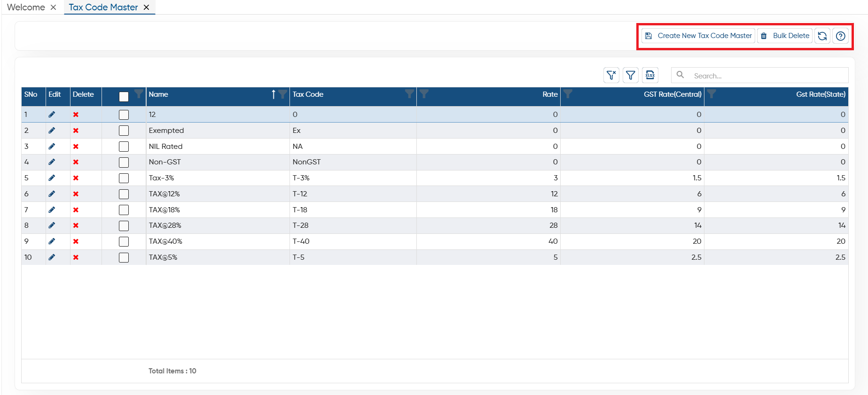This screenshot has height=395, width=868.
Task: Click red X delete icon for TAX@5%
Action: pyautogui.click(x=76, y=257)
